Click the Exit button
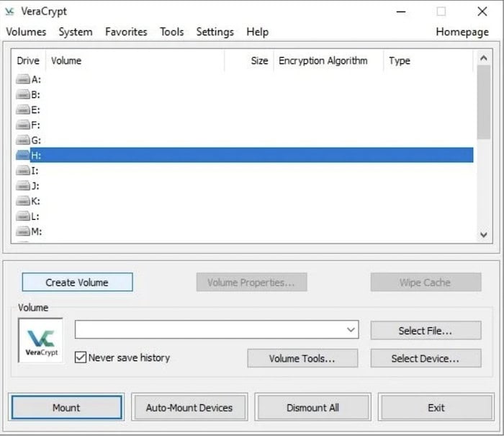504x436 pixels. (436, 407)
